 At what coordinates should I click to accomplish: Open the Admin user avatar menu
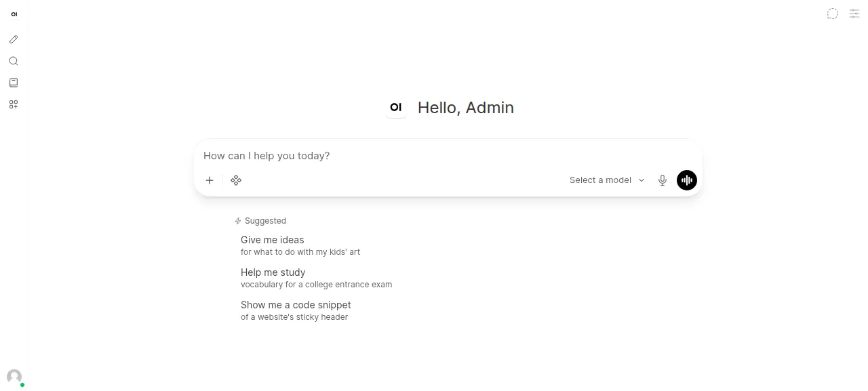[x=14, y=377]
